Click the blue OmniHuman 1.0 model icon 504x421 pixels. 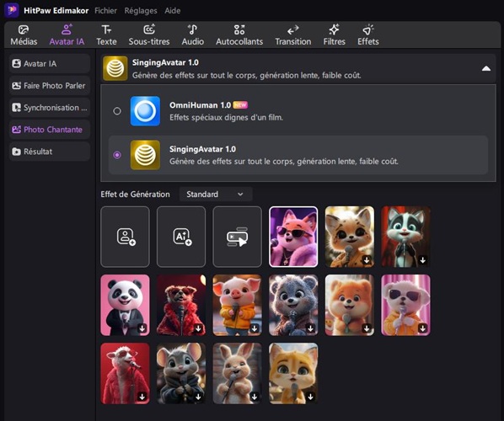coord(145,111)
